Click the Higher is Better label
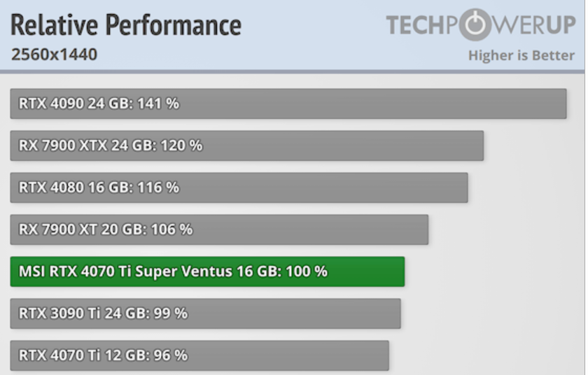 pos(521,56)
